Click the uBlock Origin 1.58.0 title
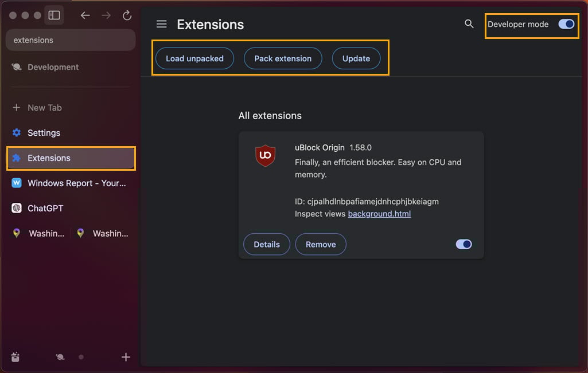 (333, 148)
